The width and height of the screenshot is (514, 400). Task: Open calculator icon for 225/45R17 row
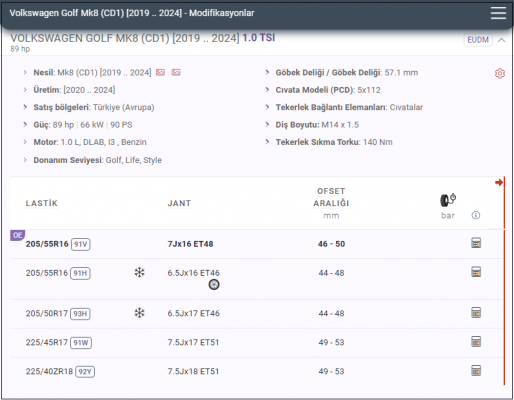pos(476,342)
